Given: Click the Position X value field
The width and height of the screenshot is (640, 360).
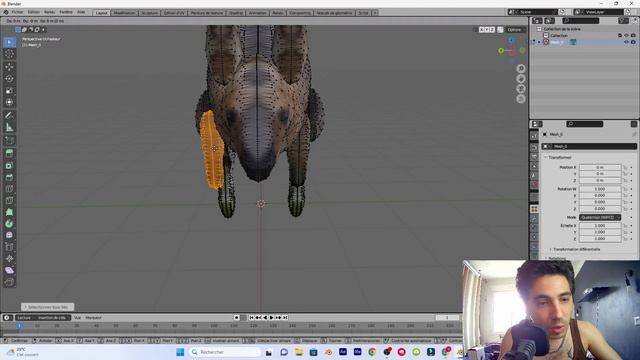Looking at the screenshot, I should coord(600,167).
